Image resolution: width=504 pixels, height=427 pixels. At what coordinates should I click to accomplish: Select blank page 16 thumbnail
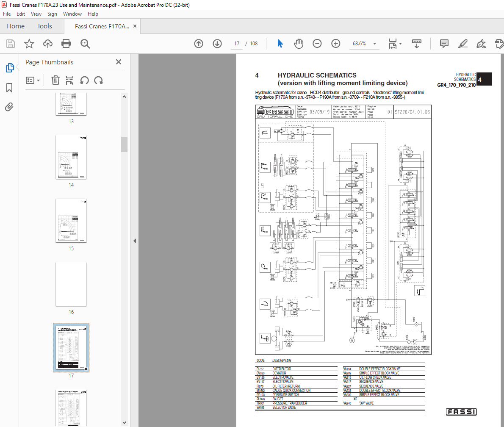pyautogui.click(x=71, y=284)
